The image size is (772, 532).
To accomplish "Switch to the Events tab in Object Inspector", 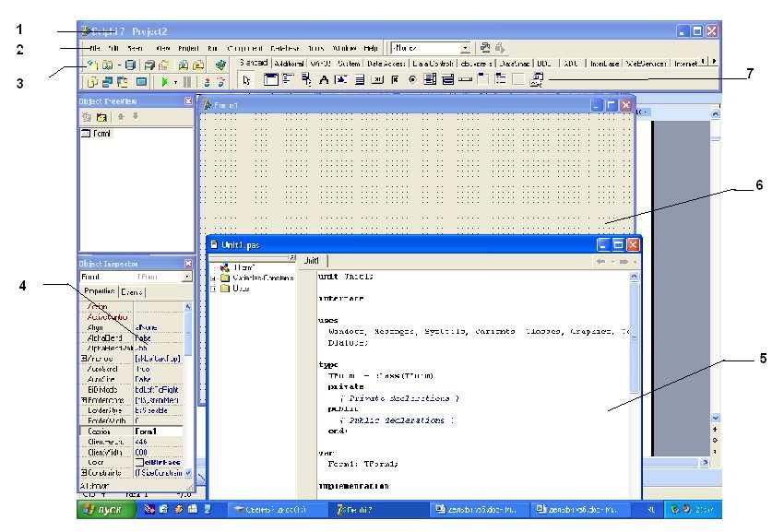I will point(132,292).
